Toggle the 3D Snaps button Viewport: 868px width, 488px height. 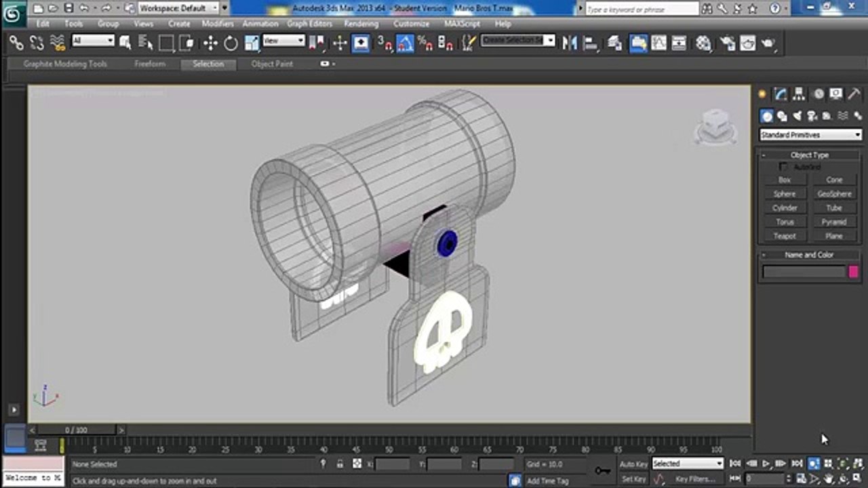384,43
